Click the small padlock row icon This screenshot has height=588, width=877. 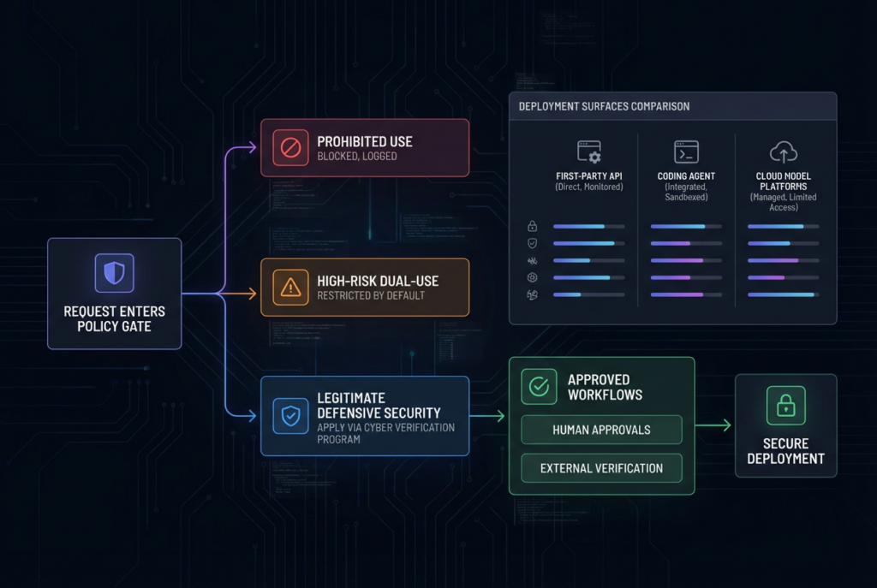pos(532,227)
